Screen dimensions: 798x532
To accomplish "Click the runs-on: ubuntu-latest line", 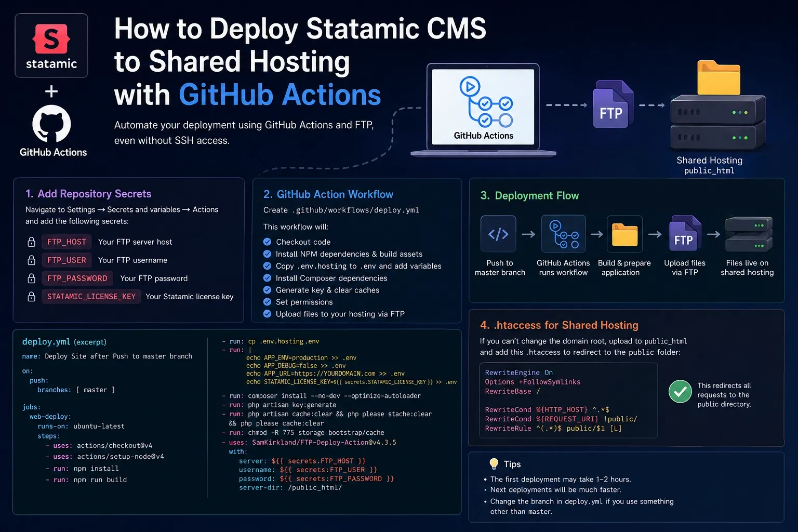I will click(x=81, y=427).
